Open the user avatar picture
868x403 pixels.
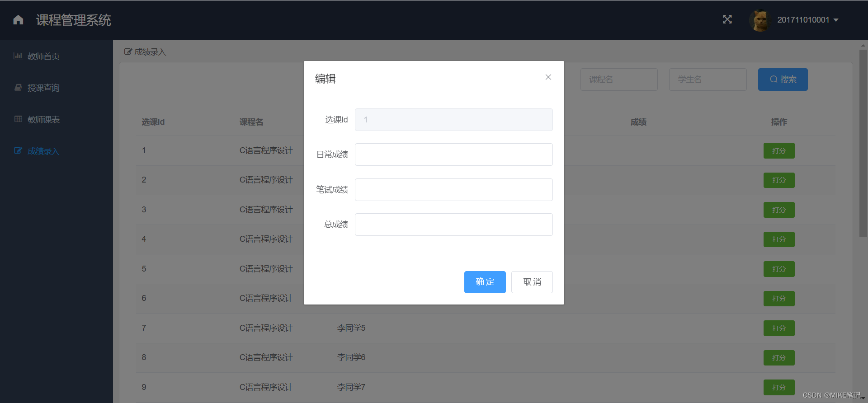(760, 20)
